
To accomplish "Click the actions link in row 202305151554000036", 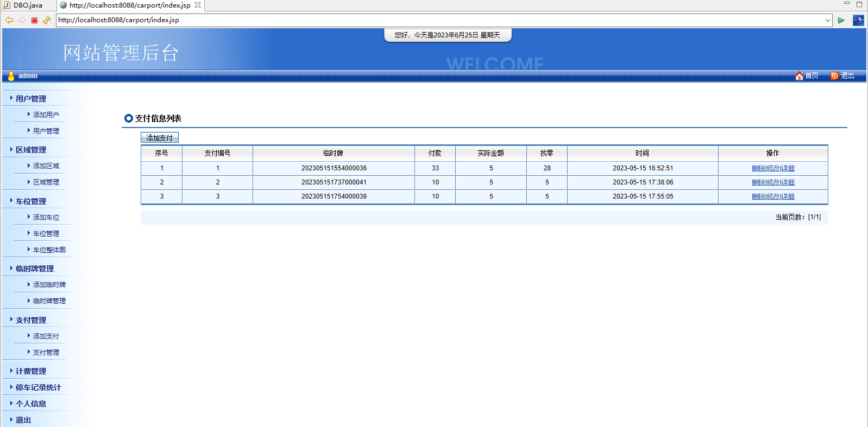I will coord(773,168).
